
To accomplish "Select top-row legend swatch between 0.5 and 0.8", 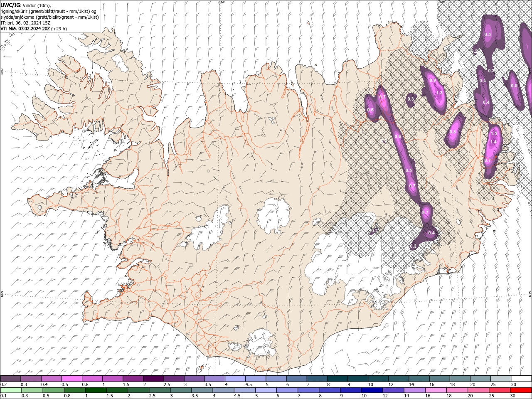I will click(x=71, y=379).
